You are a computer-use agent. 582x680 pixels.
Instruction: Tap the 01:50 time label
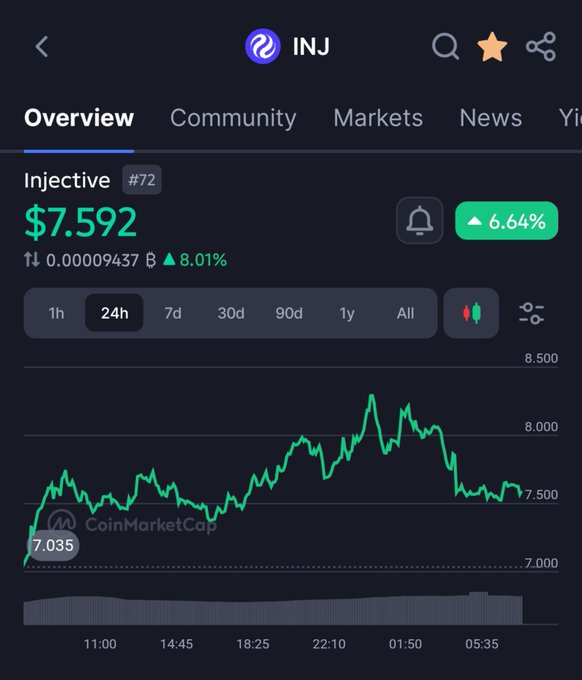click(405, 644)
